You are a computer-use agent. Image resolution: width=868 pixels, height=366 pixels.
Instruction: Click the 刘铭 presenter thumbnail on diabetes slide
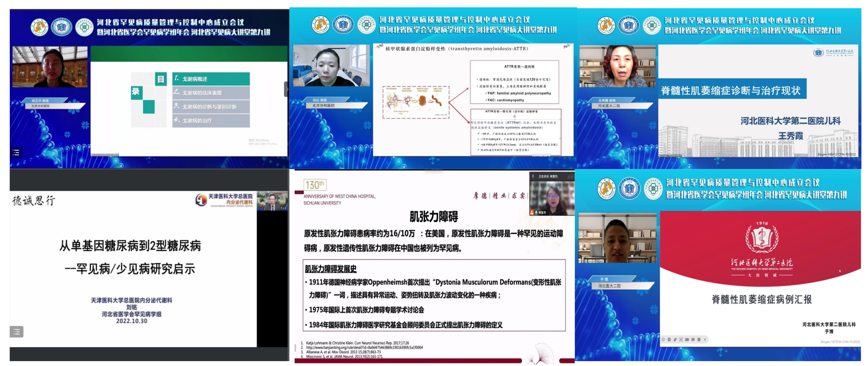[x=272, y=201]
